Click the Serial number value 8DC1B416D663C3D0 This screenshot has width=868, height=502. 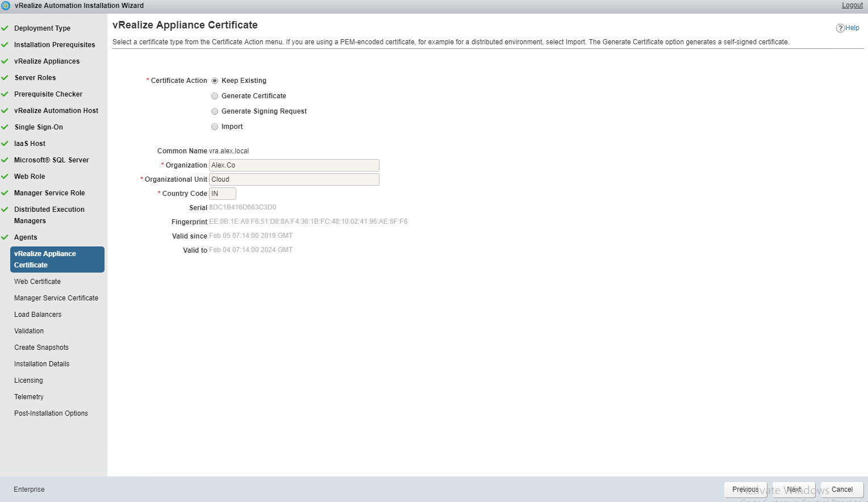tap(243, 207)
